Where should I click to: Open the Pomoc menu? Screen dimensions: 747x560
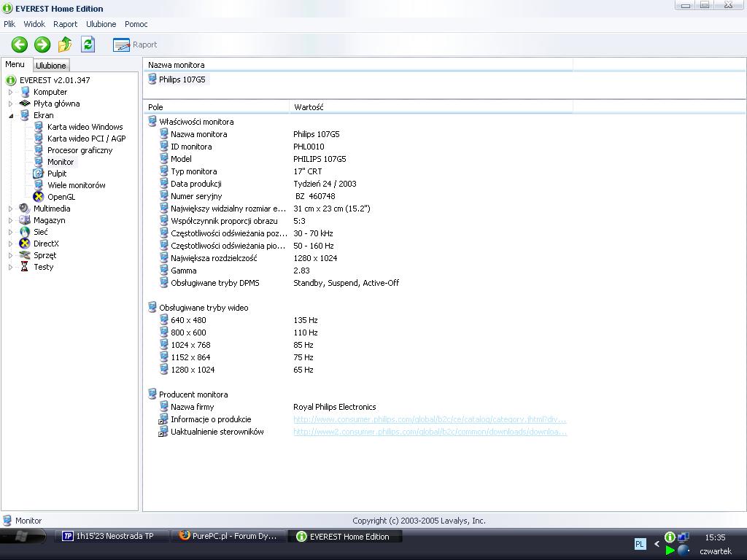click(136, 24)
